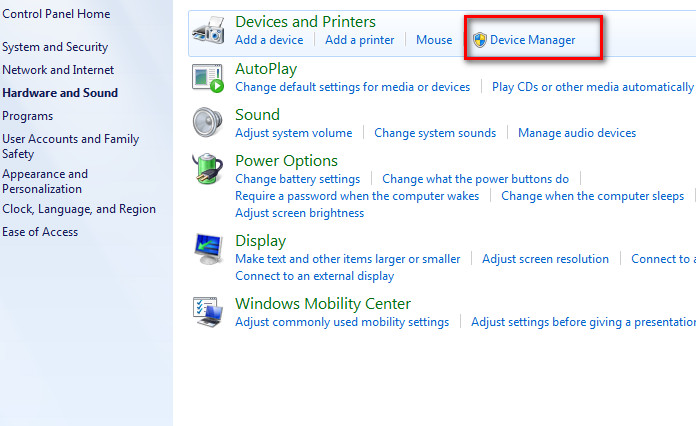
Task: Open User Accounts and Family Safety
Action: point(71,146)
